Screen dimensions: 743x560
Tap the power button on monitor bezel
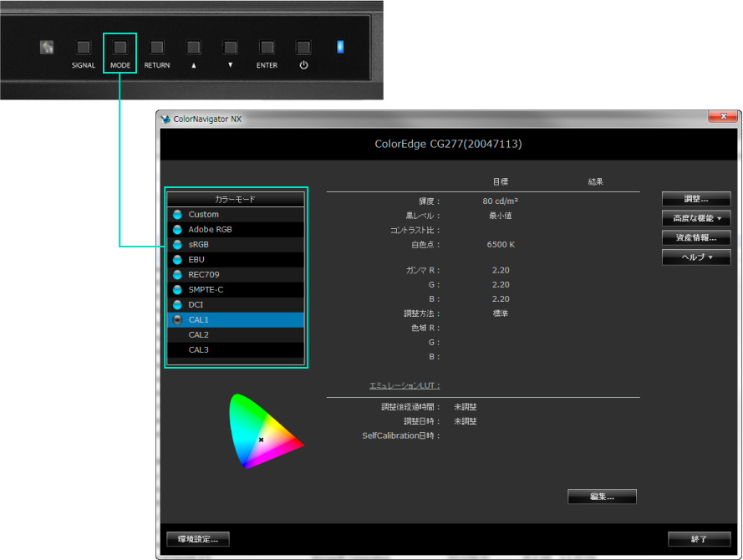coord(303,48)
